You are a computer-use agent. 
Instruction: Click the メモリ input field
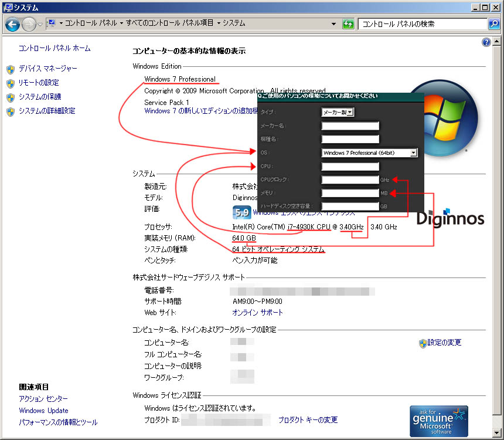point(350,193)
